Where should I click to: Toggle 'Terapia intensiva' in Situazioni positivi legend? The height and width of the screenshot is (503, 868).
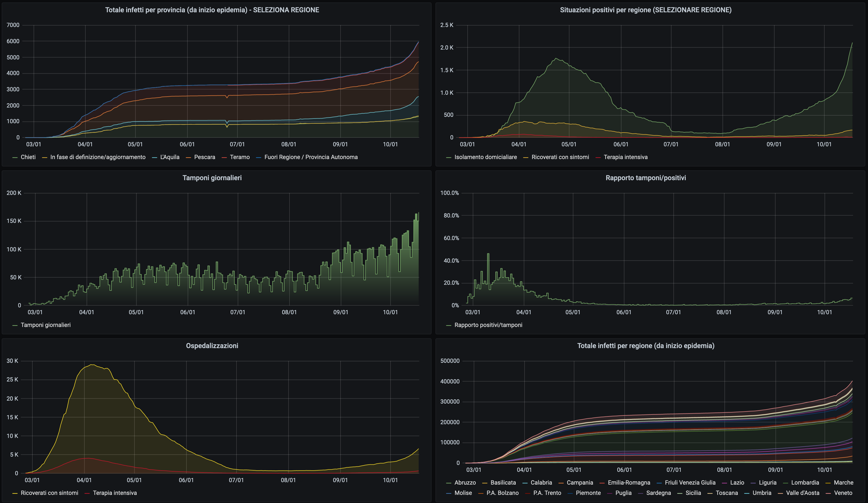[x=625, y=157]
